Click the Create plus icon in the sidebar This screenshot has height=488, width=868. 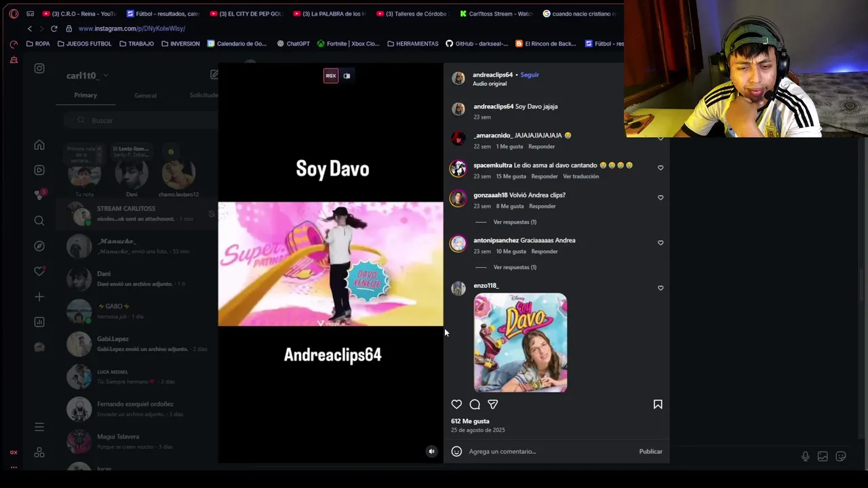click(x=39, y=297)
